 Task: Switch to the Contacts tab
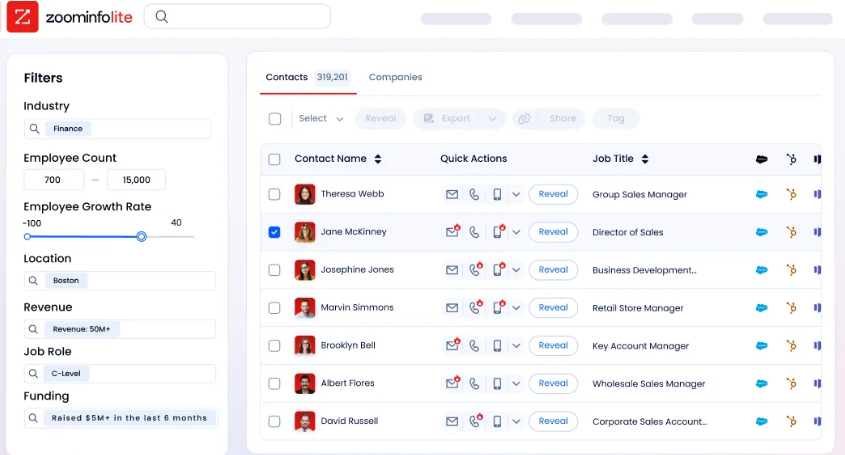tap(307, 77)
